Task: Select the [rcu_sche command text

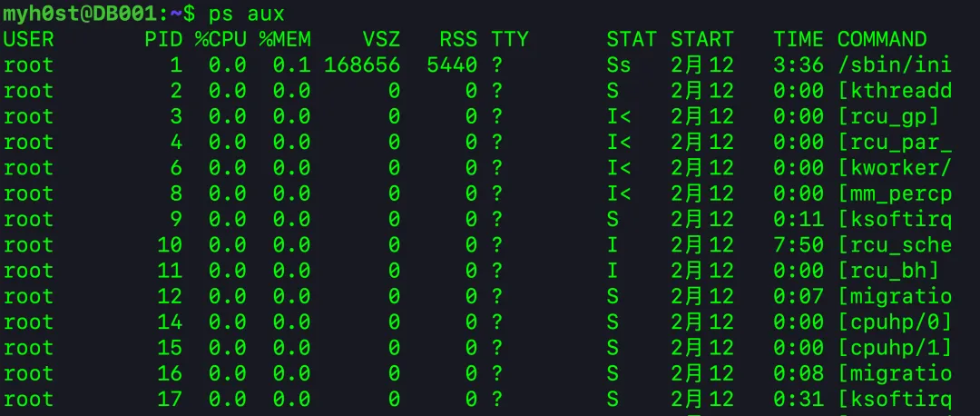Action: click(895, 245)
